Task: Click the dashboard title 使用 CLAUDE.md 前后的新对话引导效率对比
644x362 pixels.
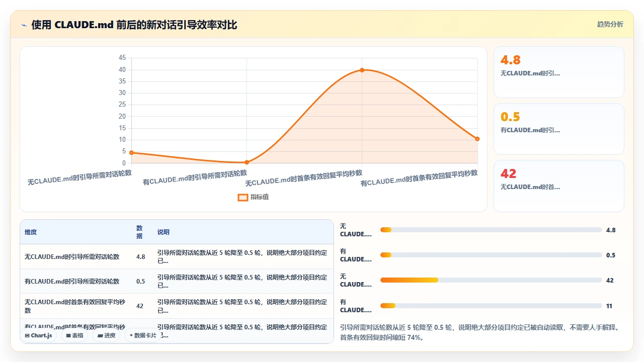Action: (134, 25)
